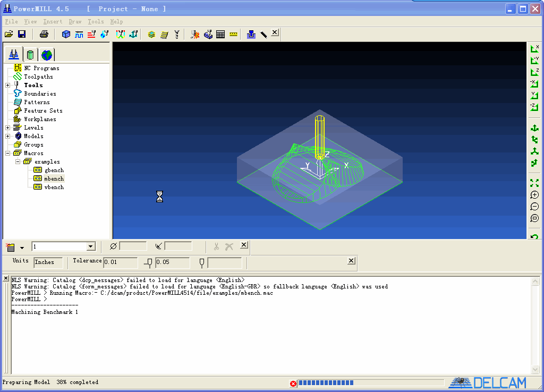This screenshot has width=544, height=392.
Task: Click the collision spark checking icon
Action: pyautogui.click(x=195, y=34)
